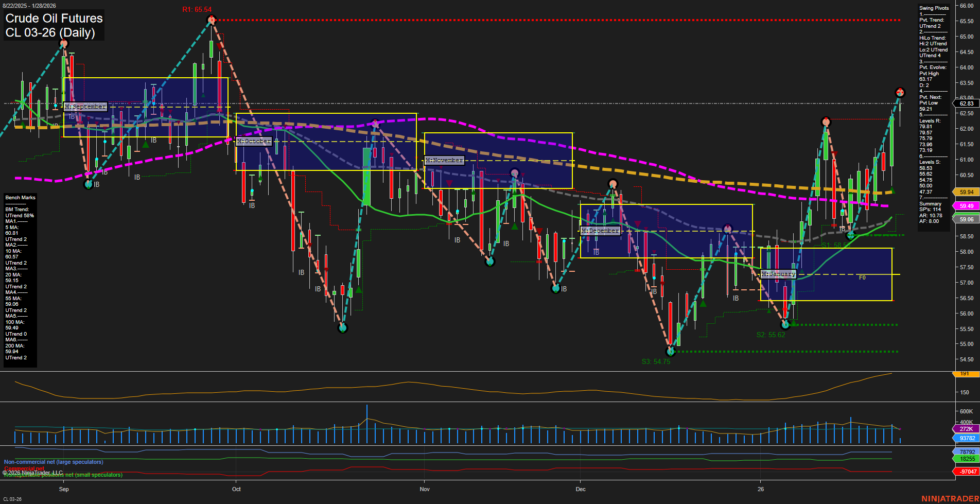This screenshot has width=980, height=504.
Task: Click the cyan swing low dot near S3 54.75
Action: (x=671, y=352)
